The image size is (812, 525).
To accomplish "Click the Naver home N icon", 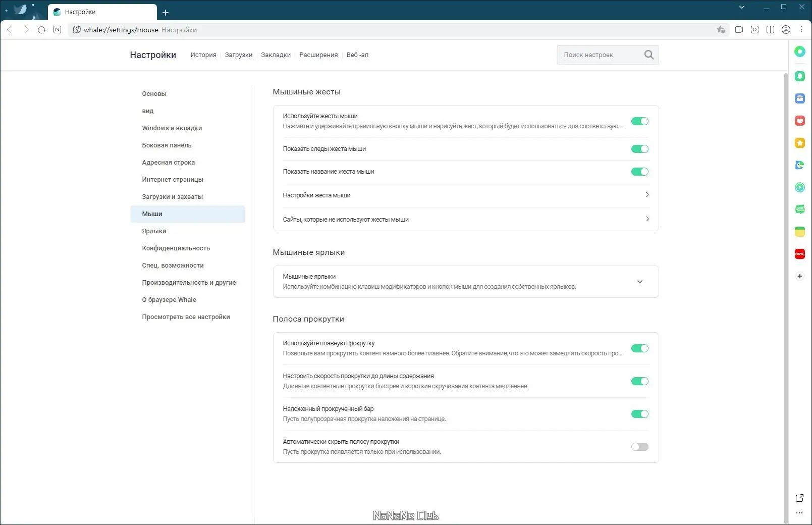I will point(58,30).
